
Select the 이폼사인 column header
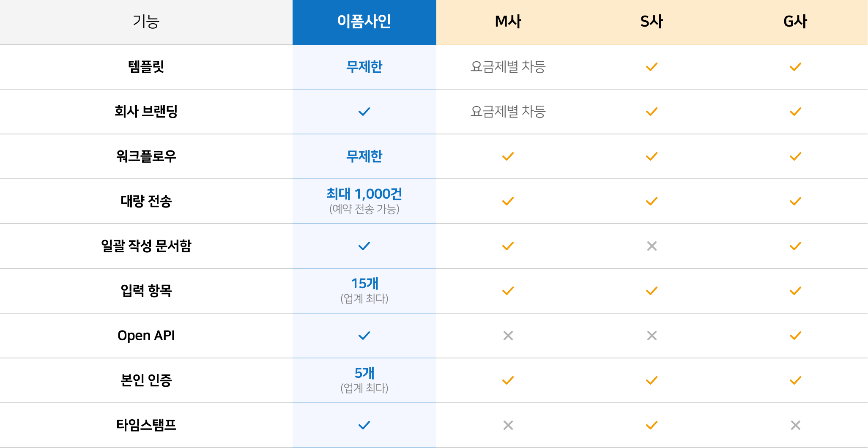coord(364,22)
